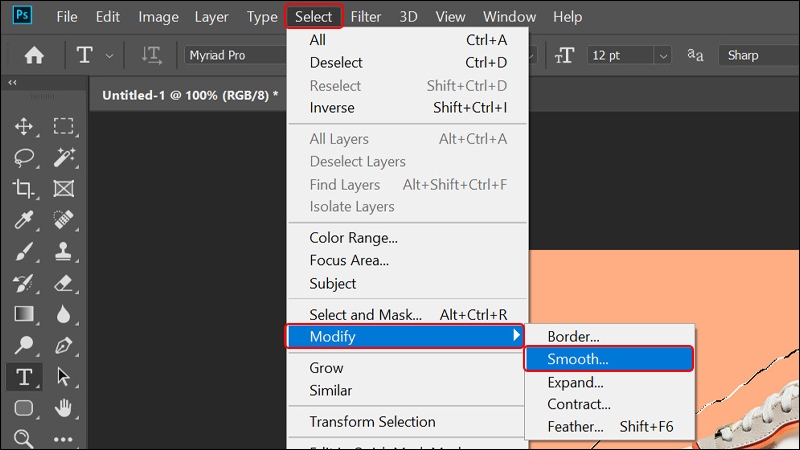The height and width of the screenshot is (450, 800).
Task: Select the Move tool
Action: 23,126
